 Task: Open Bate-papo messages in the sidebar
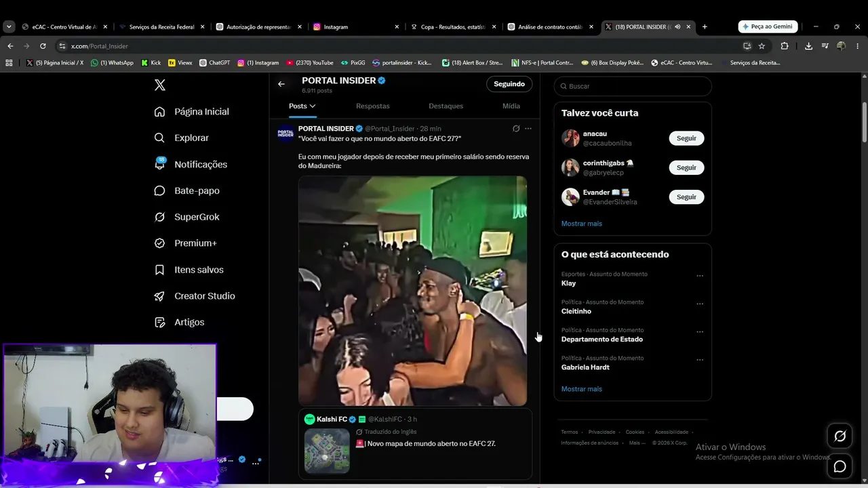tap(186, 190)
